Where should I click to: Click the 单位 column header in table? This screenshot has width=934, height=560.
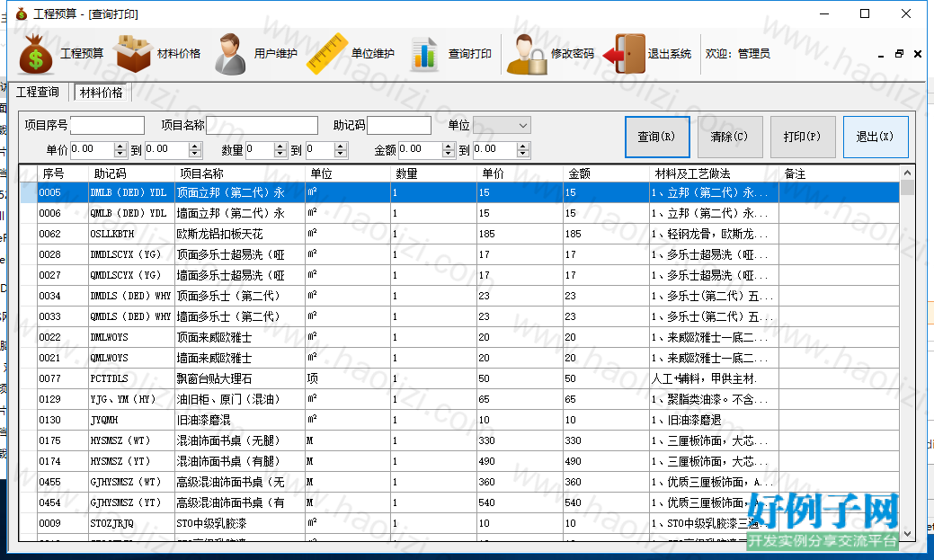[x=348, y=173]
